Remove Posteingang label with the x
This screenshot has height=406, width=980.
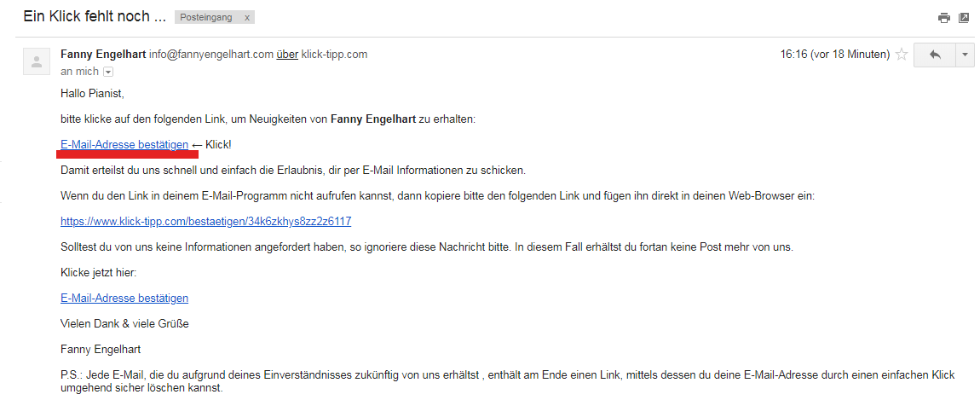pos(247,18)
